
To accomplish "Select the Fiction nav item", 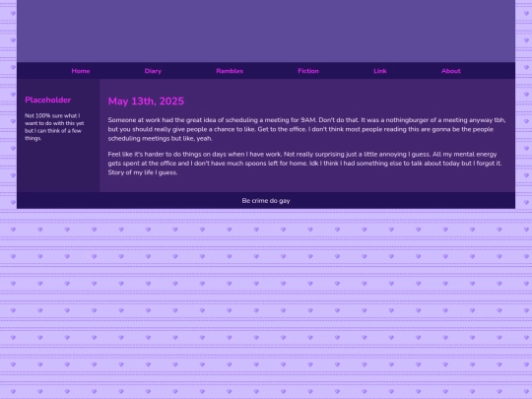I will pos(308,71).
